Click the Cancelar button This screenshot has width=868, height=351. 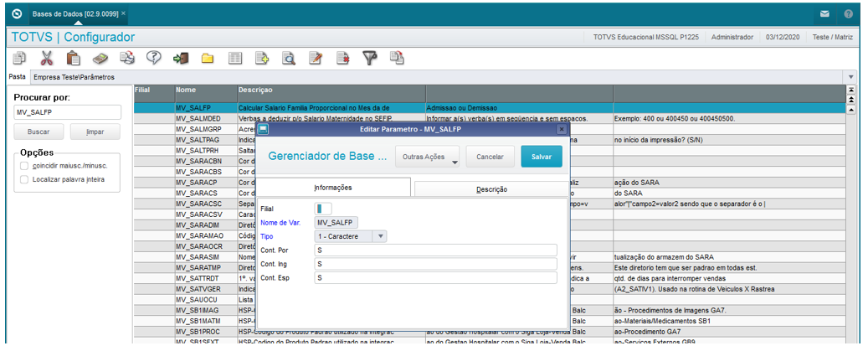[x=490, y=157]
